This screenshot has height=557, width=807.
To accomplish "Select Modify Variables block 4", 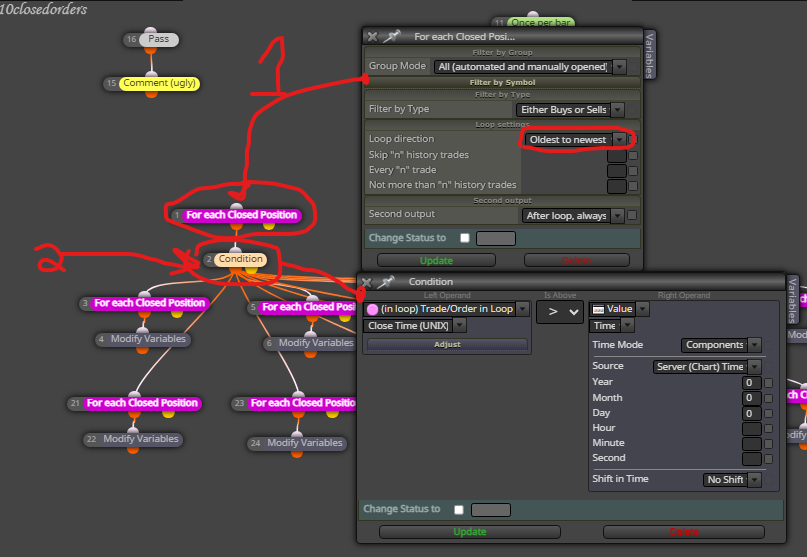I will click(148, 339).
